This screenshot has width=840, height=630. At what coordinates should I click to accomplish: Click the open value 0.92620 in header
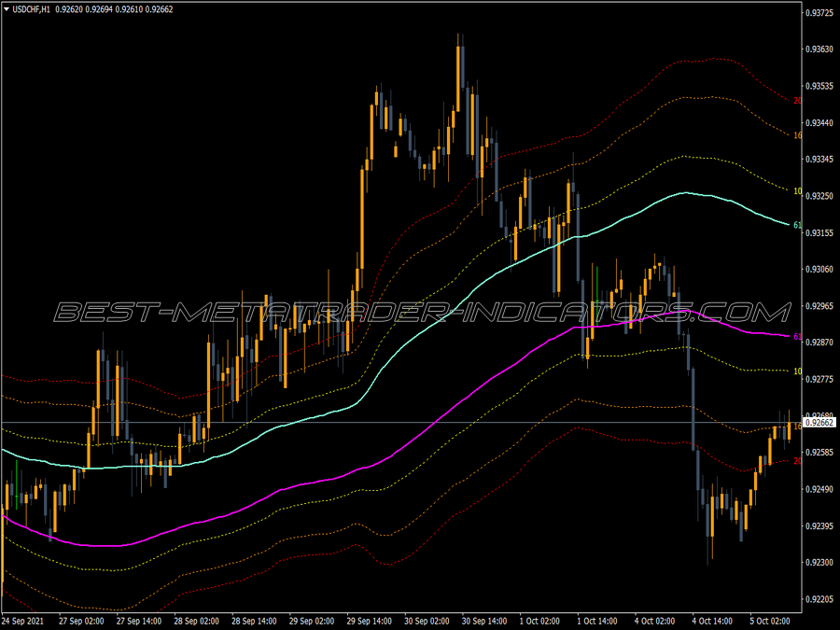coord(68,9)
